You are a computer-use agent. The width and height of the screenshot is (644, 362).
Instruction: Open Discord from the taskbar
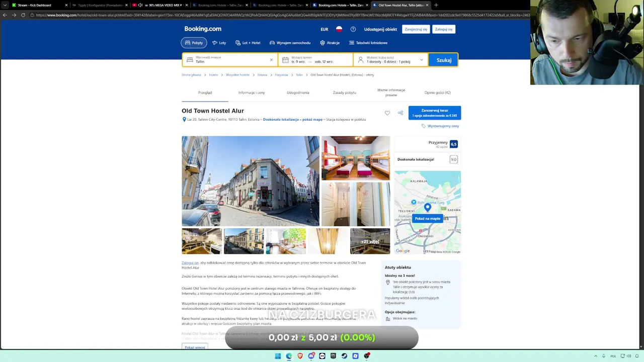click(311, 356)
